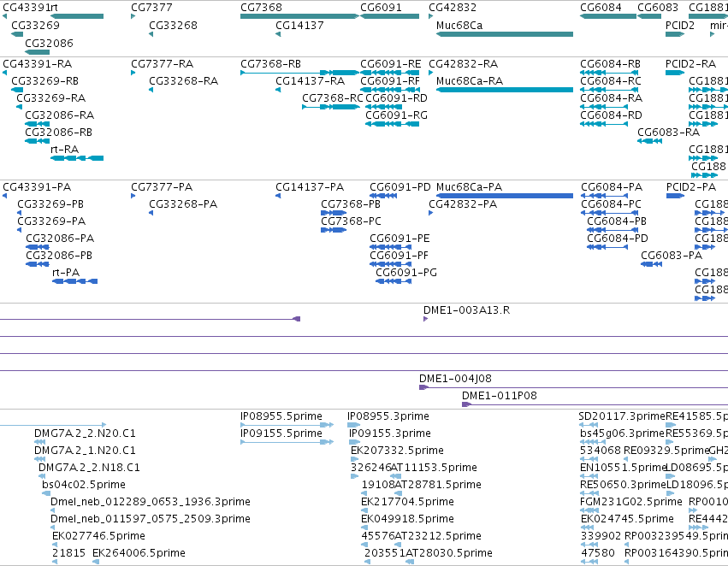Click the CG6084 gene label
This screenshot has height=566, width=728.
pos(601,8)
